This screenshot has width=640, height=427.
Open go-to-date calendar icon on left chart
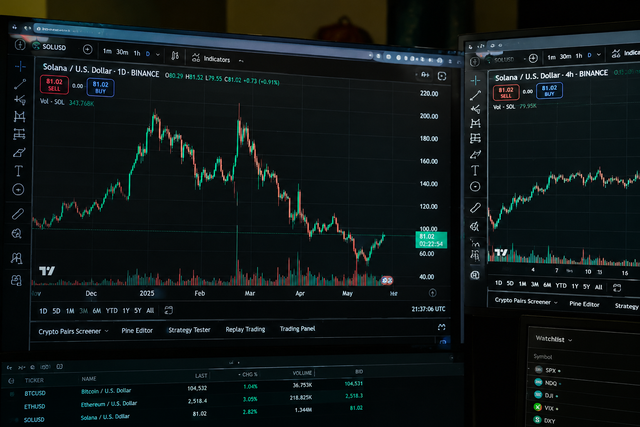169,310
